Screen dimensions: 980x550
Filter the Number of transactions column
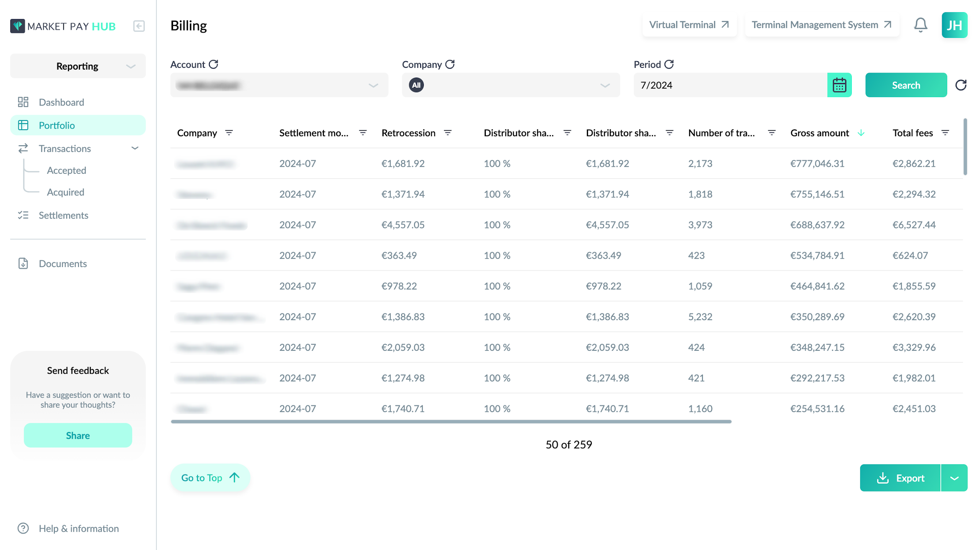[772, 133]
